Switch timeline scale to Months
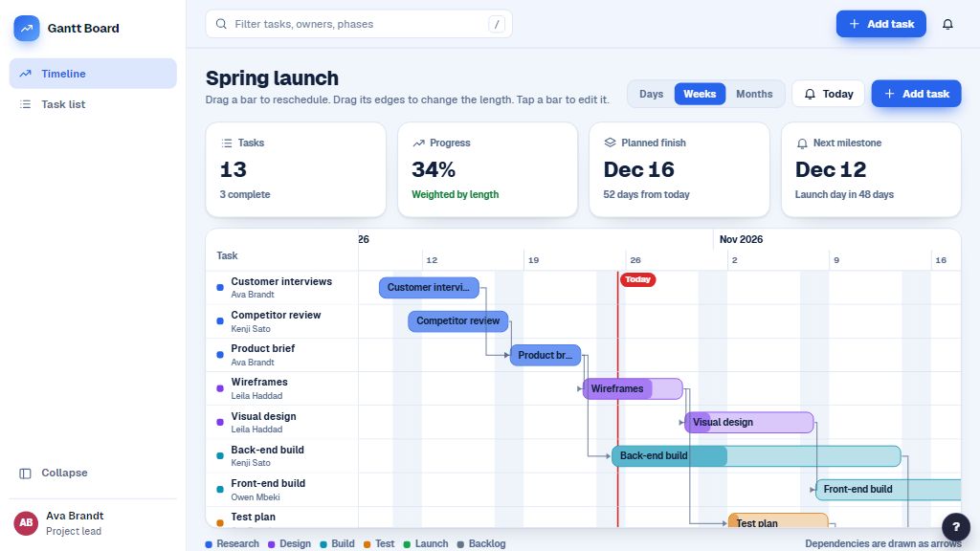 754,94
